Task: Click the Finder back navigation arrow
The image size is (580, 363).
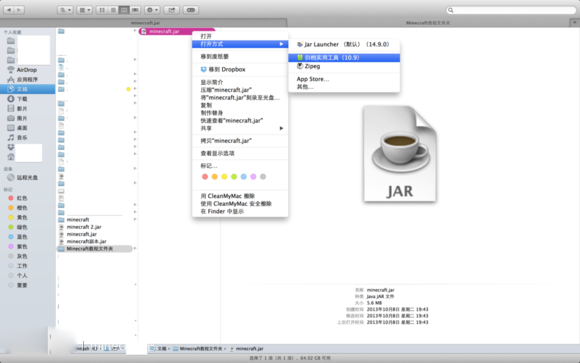Action: [9, 10]
